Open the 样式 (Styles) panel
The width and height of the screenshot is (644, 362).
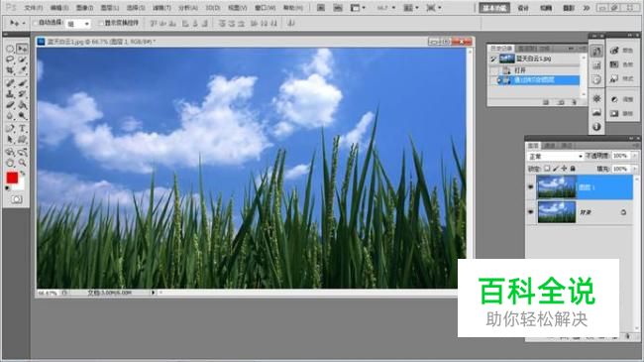click(x=621, y=78)
